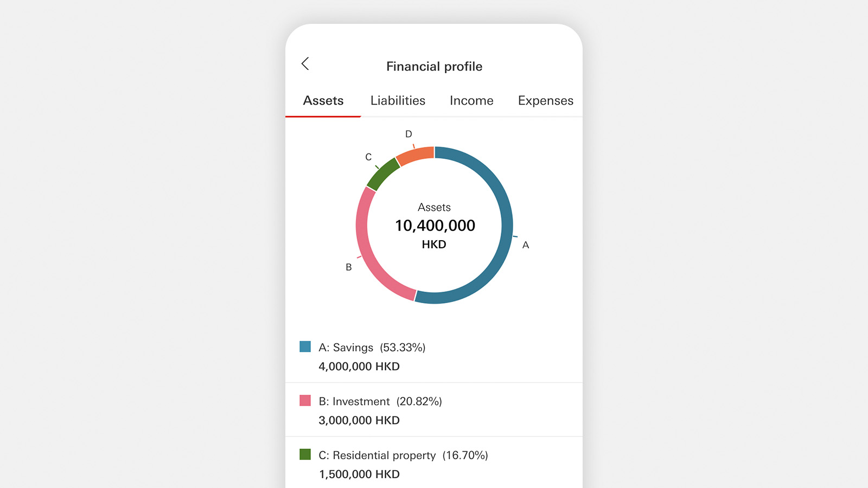Click the 'B: Investment (20.82%)' label
Viewport: 868px width, 488px height.
(380, 402)
